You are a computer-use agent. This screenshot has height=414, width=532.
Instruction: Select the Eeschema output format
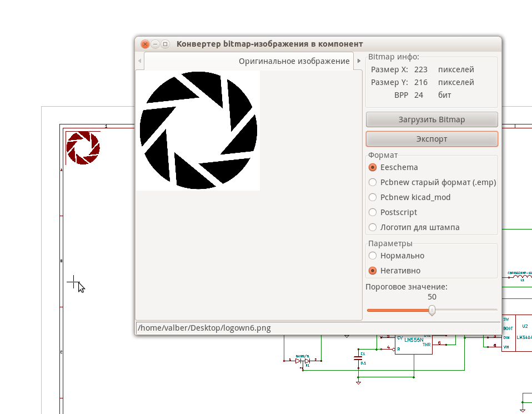(373, 167)
